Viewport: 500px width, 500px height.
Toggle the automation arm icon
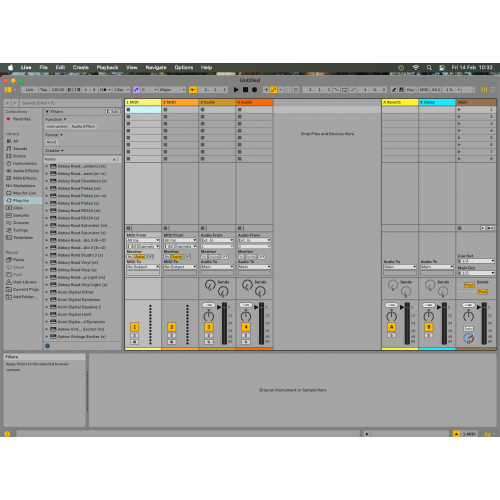coord(273,90)
